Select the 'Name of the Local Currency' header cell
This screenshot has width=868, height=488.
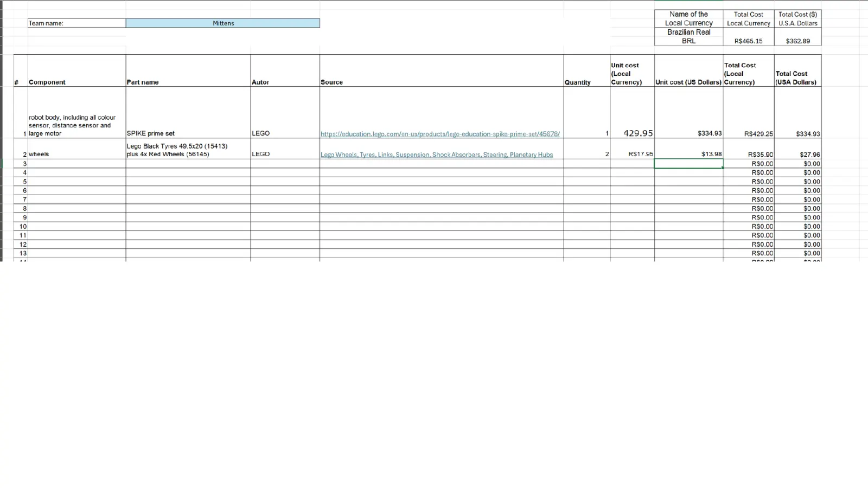point(689,18)
